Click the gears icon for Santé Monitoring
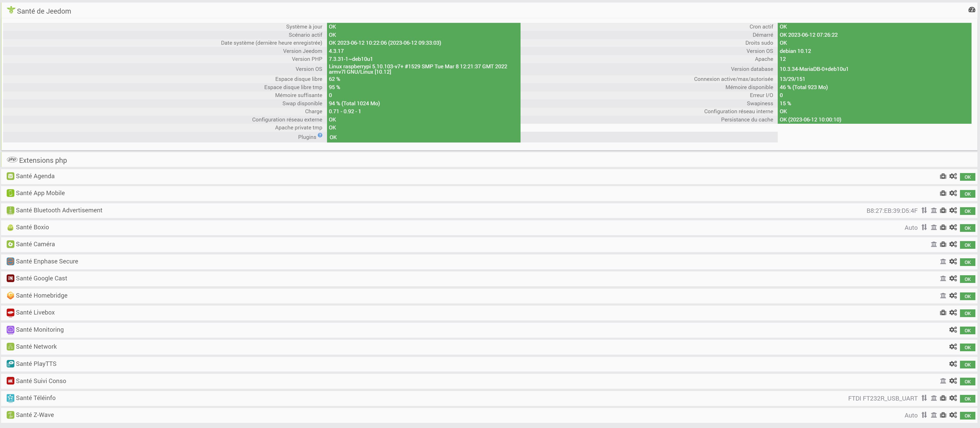This screenshot has height=428, width=980. coord(953,330)
